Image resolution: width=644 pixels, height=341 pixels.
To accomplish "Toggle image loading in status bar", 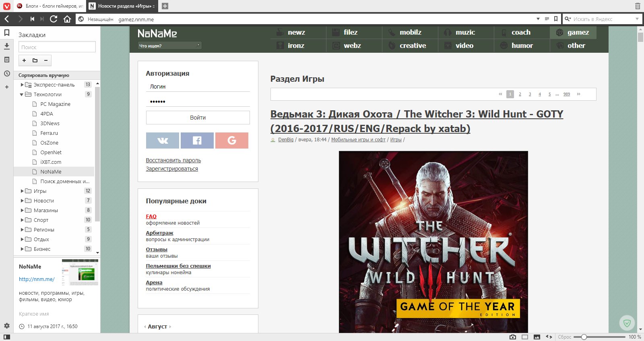I will [x=537, y=337].
